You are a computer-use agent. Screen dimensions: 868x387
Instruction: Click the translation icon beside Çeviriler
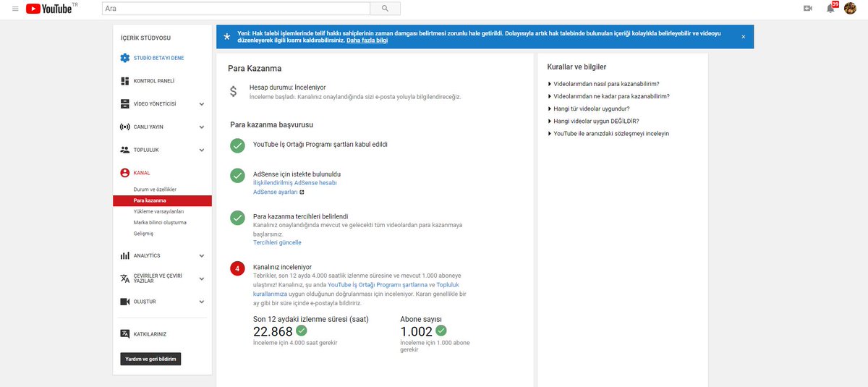click(x=124, y=278)
